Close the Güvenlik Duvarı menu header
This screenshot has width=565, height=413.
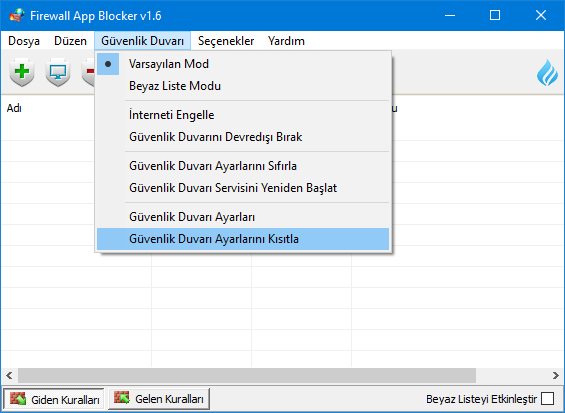tap(142, 41)
